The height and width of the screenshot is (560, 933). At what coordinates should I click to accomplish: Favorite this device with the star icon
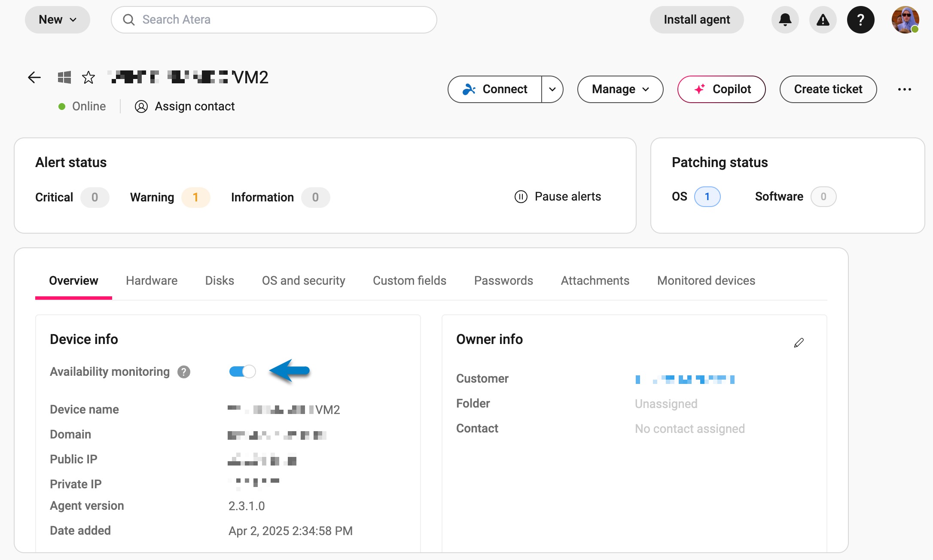[x=88, y=77]
